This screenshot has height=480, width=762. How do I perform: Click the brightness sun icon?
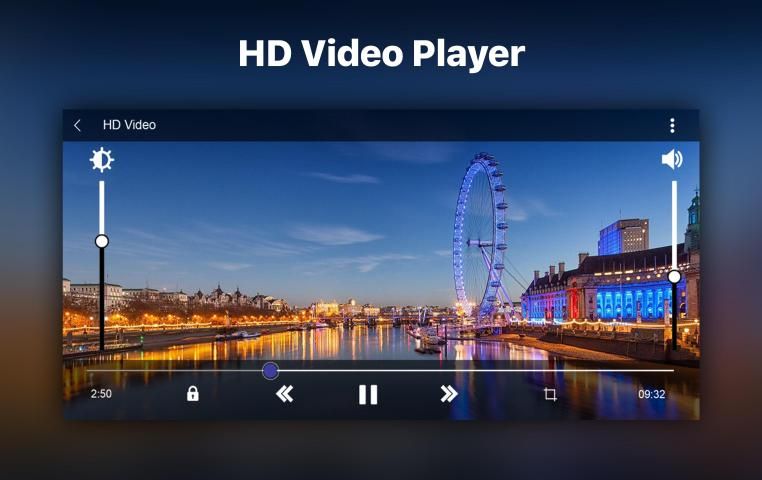click(x=101, y=160)
